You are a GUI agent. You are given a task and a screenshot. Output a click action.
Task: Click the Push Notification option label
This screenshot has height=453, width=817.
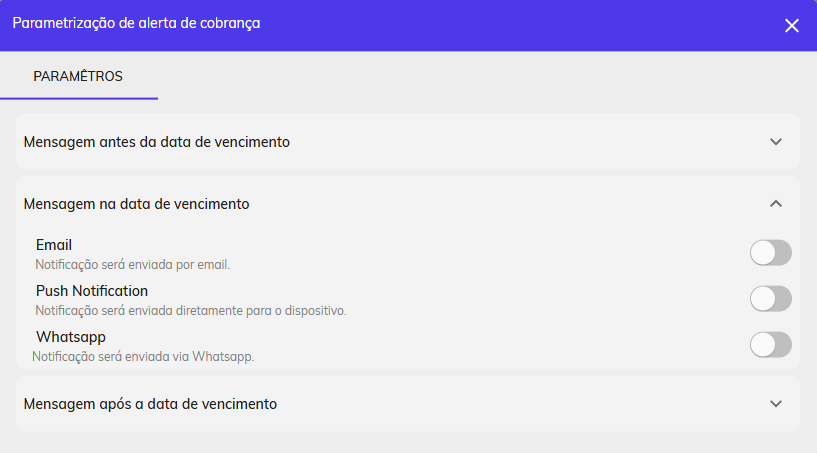coord(92,291)
